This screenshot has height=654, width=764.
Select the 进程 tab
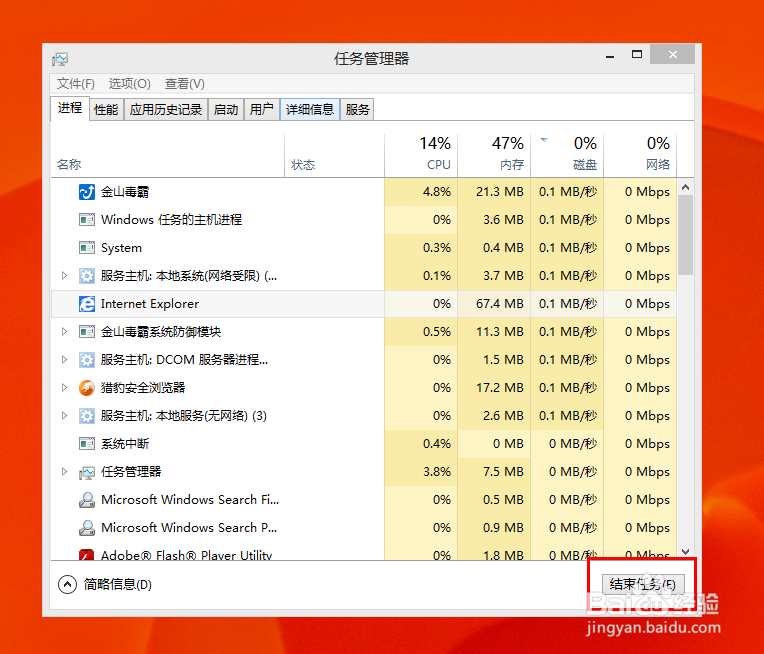pyautogui.click(x=70, y=108)
